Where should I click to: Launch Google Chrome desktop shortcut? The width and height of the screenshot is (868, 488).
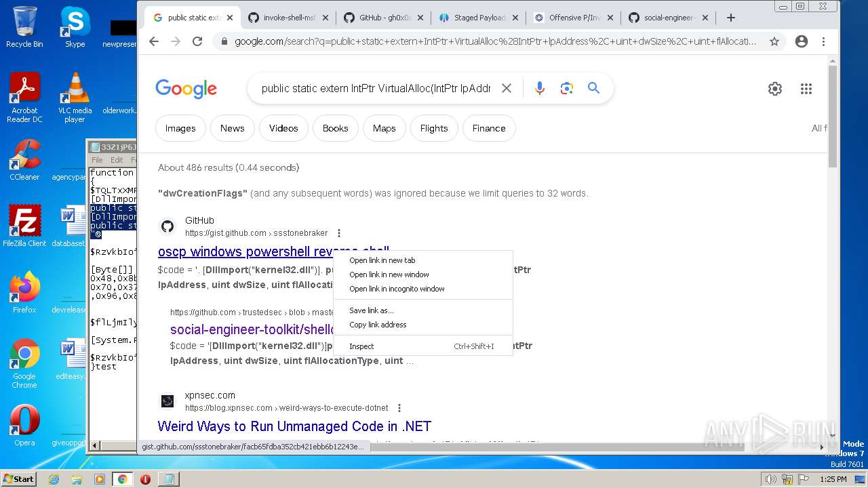(x=24, y=363)
